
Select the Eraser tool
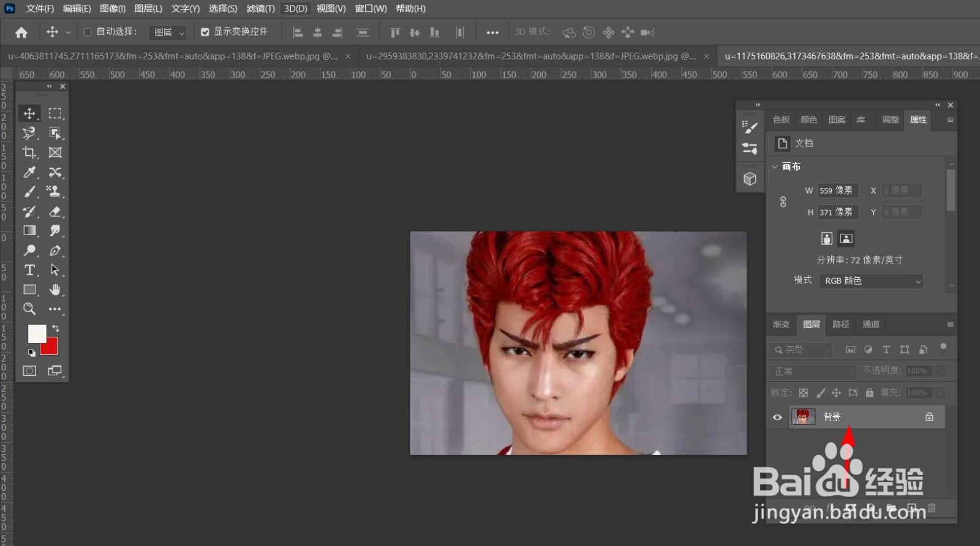click(x=55, y=211)
